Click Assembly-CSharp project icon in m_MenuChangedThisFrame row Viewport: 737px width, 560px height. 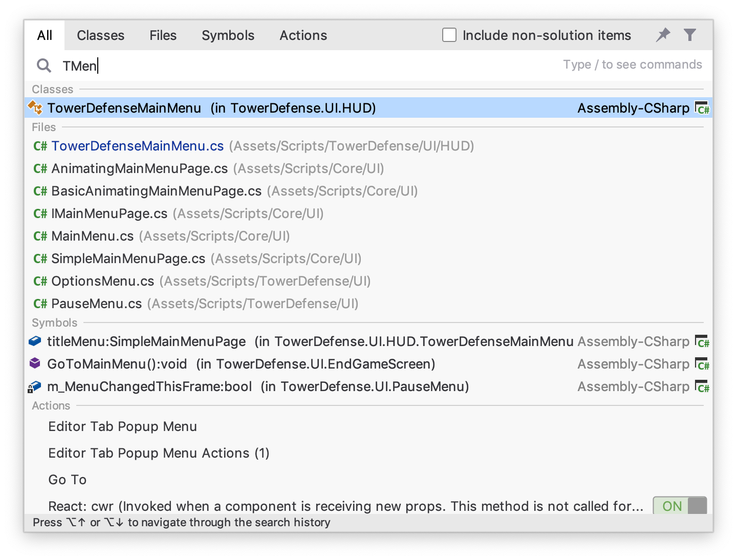[702, 386]
